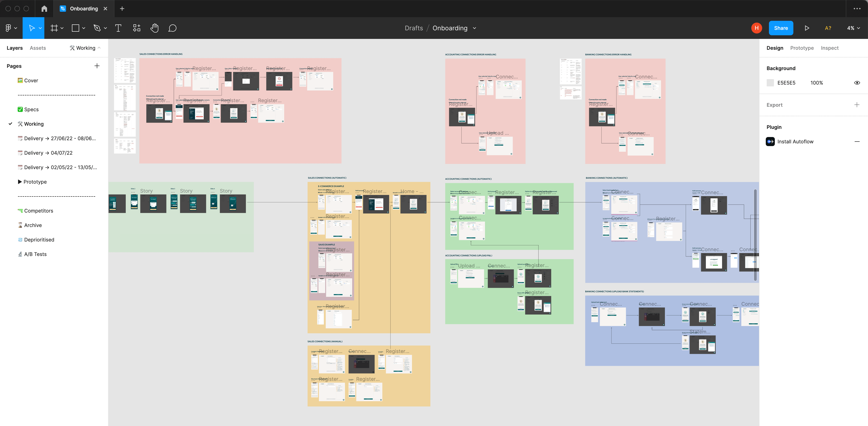This screenshot has width=868, height=426.
Task: Open the zoom level dropdown
Action: click(x=853, y=28)
